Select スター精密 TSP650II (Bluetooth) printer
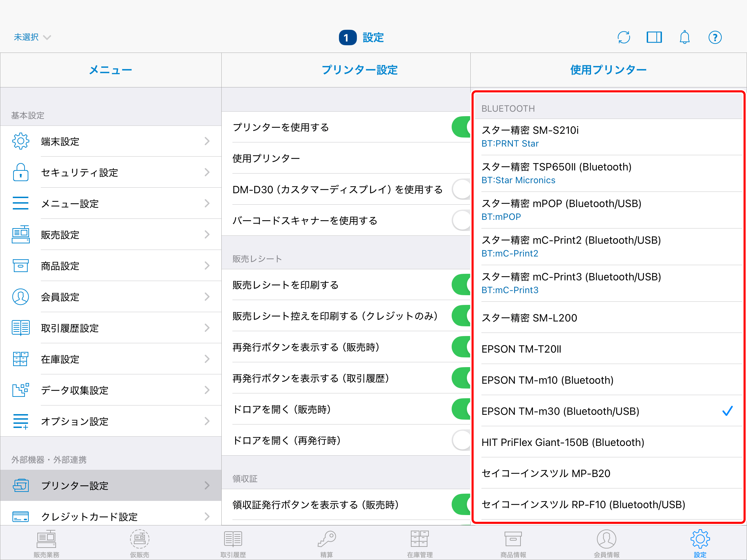Screen dimensions: 747x560 coord(609,174)
